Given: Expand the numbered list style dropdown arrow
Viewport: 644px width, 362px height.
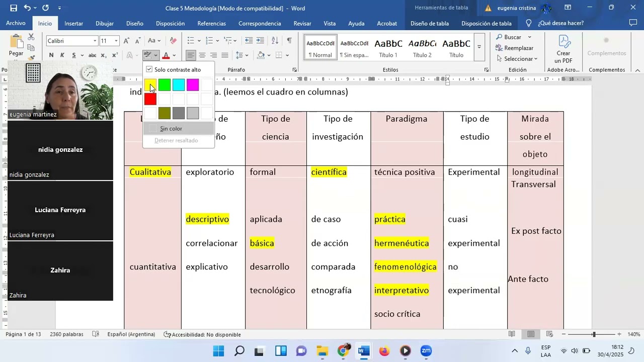Looking at the screenshot, I should [x=217, y=41].
